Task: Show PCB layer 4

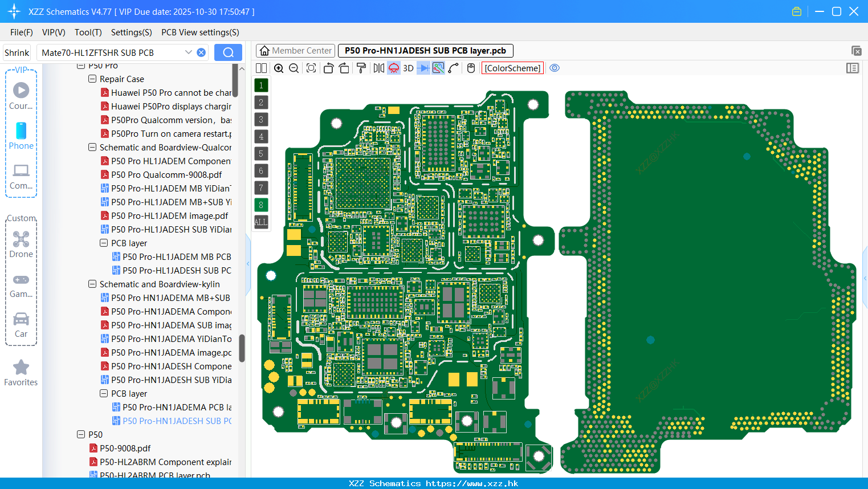Action: (x=261, y=137)
